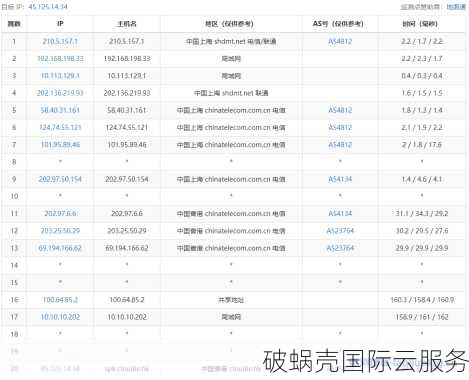
Task: Open the top-right map link beside the header
Action: (456, 7)
